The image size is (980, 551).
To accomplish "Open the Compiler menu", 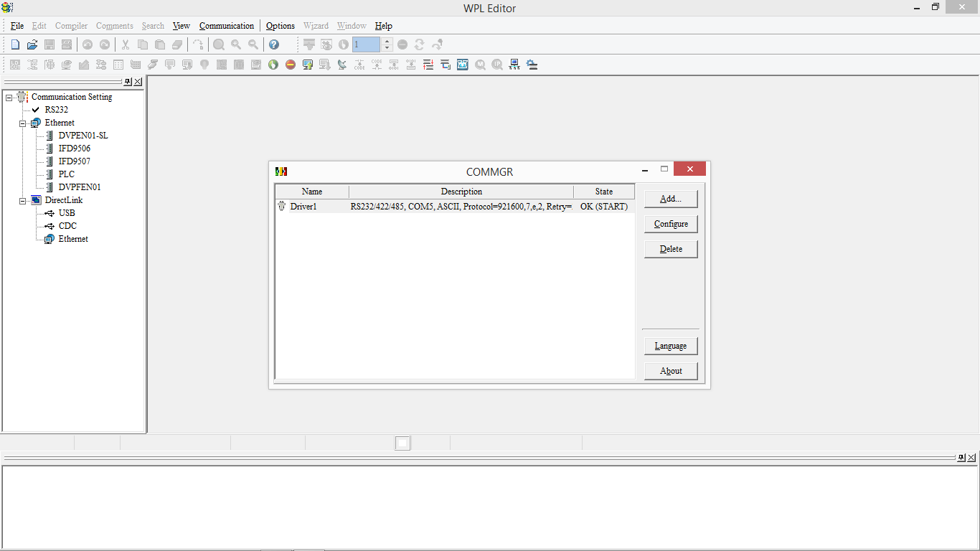I will [x=72, y=26].
